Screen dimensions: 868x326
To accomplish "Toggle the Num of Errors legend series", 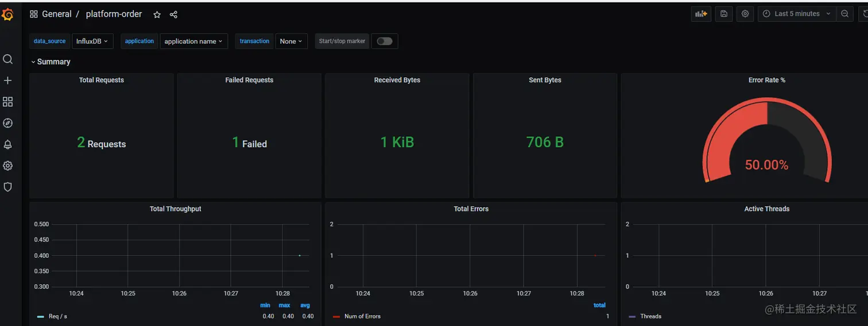I will (x=362, y=316).
